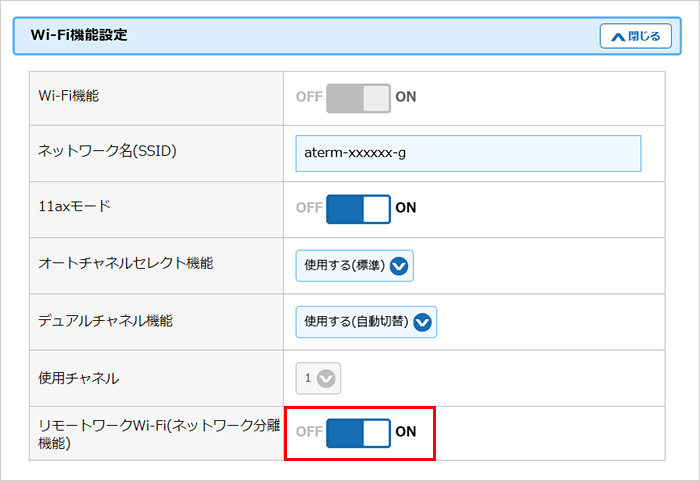The width and height of the screenshot is (700, 481).
Task: Click the blue arrow icon beside 使用する(自動切替)
Action: pos(423,322)
